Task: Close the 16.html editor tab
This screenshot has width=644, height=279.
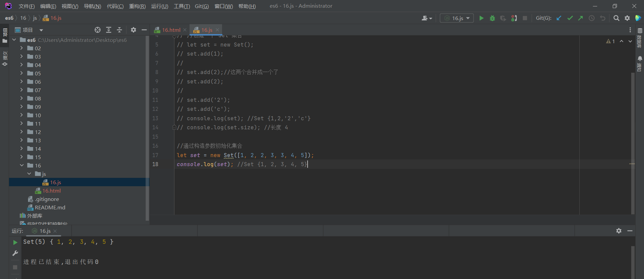Action: [x=185, y=30]
